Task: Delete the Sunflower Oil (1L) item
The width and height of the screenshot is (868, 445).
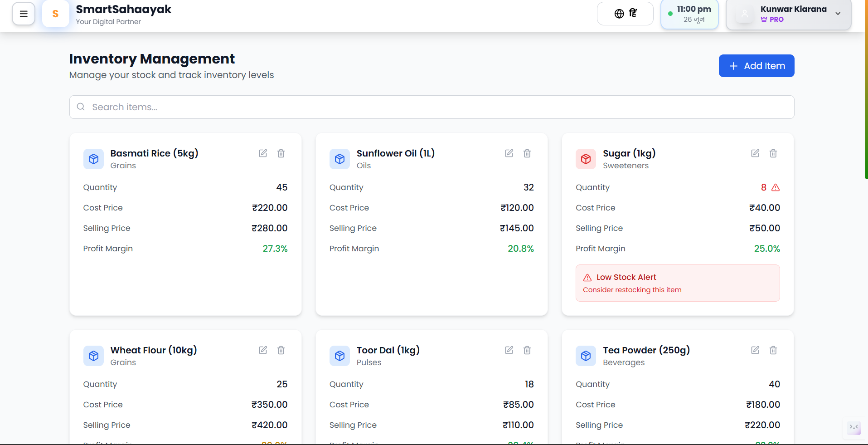Action: [x=527, y=153]
